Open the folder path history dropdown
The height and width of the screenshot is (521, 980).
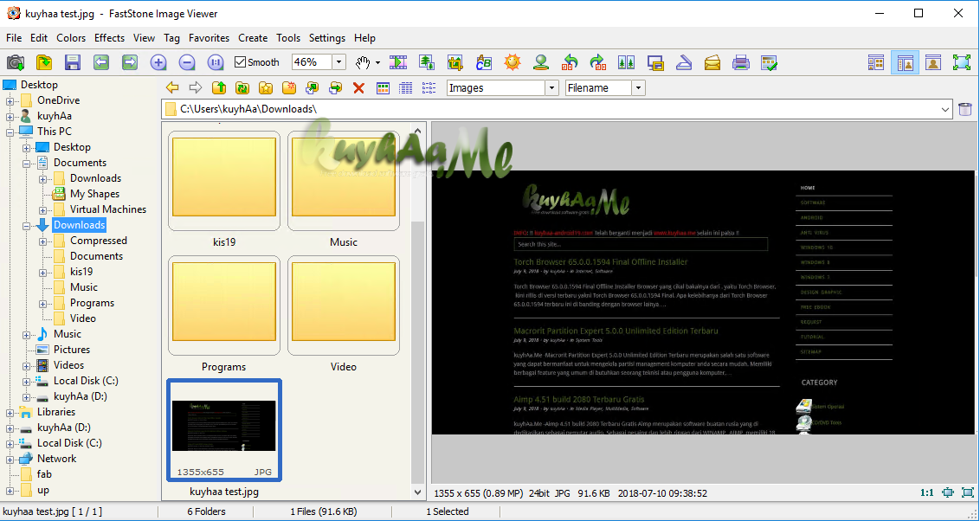click(945, 109)
